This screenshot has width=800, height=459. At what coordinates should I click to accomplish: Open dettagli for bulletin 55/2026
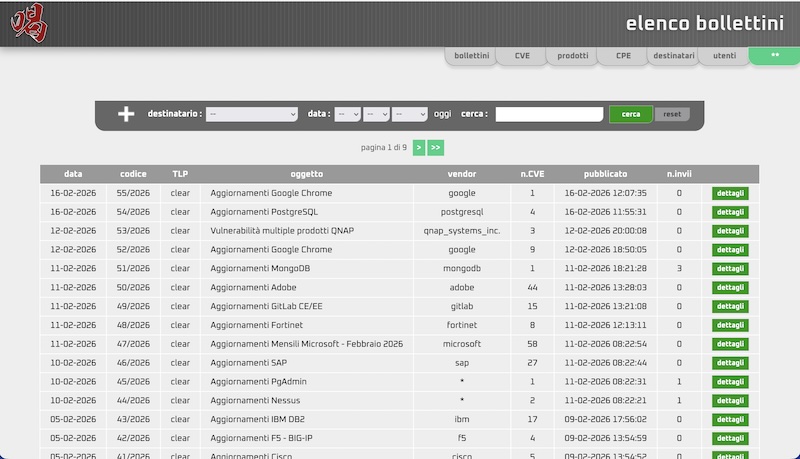729,193
